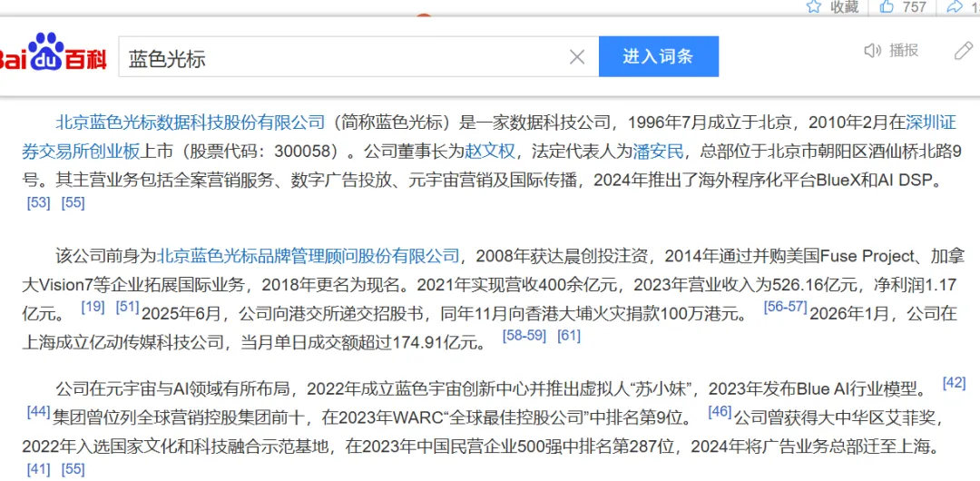This screenshot has width=980, height=481.
Task: Click citation [56-57]
Action: pyautogui.click(x=786, y=307)
